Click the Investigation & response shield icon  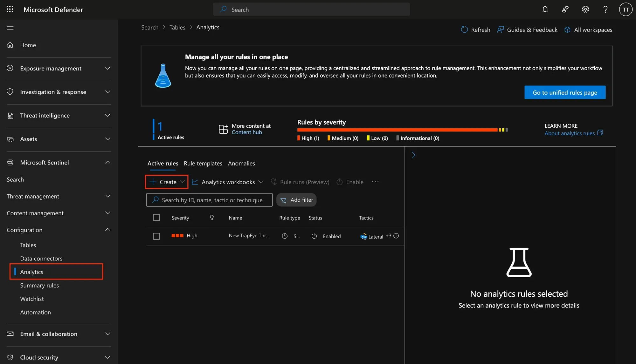pyautogui.click(x=10, y=91)
